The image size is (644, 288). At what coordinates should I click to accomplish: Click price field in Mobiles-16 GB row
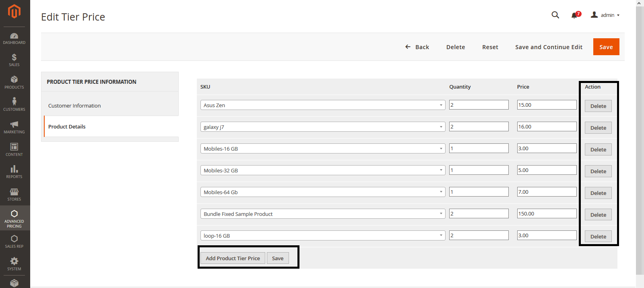pyautogui.click(x=547, y=148)
